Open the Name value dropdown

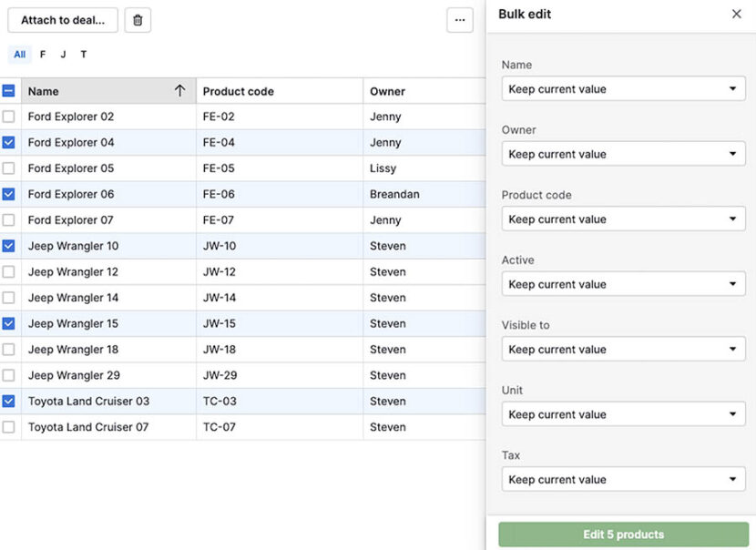click(x=622, y=88)
